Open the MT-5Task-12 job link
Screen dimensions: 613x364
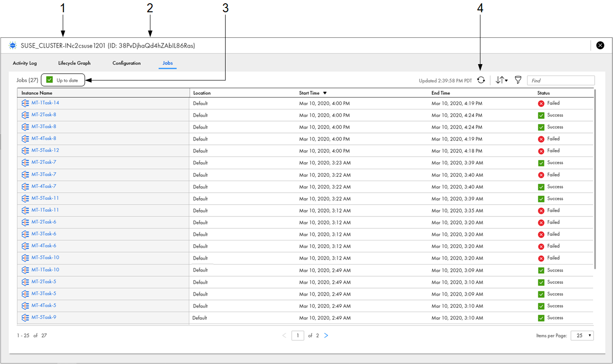tap(45, 150)
